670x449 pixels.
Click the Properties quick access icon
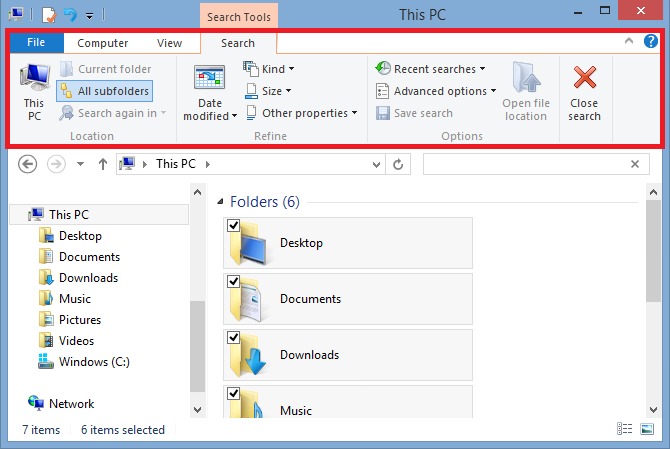point(49,15)
